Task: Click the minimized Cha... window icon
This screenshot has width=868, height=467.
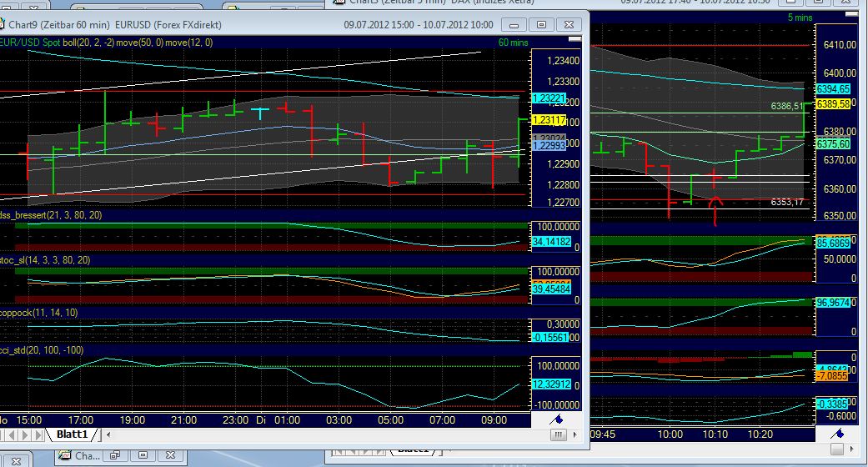Action: [65, 455]
